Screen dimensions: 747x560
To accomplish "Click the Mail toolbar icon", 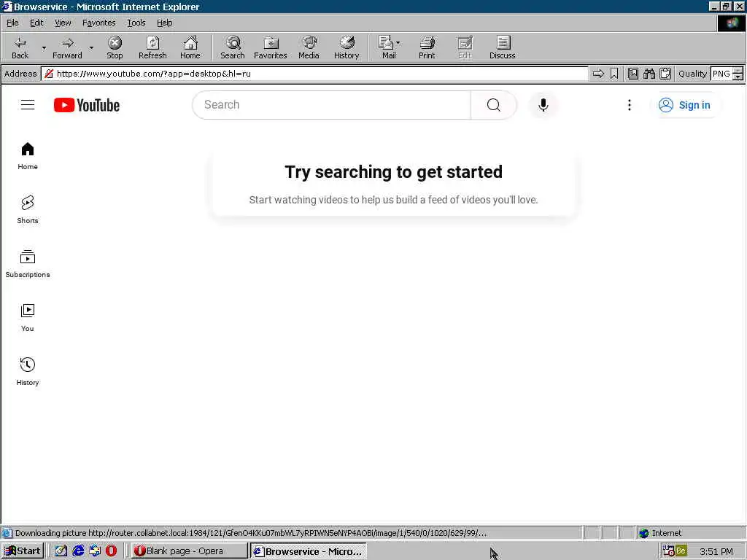I will tap(387, 47).
